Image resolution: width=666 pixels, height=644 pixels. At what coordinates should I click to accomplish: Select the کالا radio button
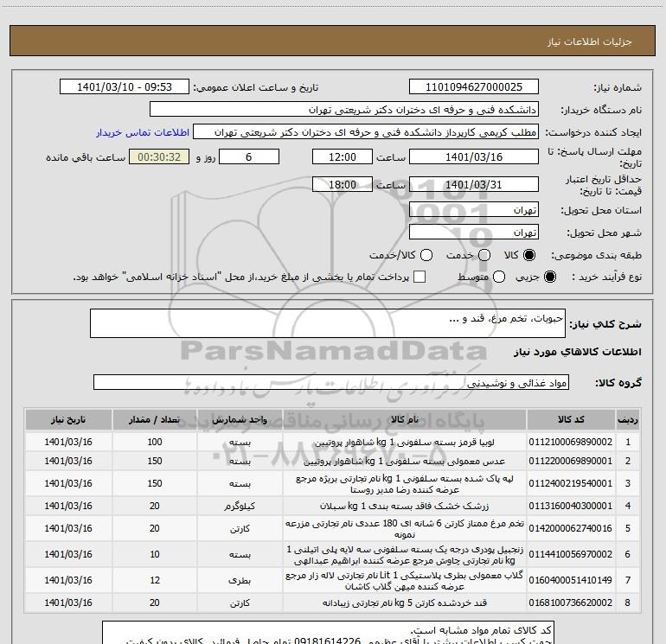529,255
